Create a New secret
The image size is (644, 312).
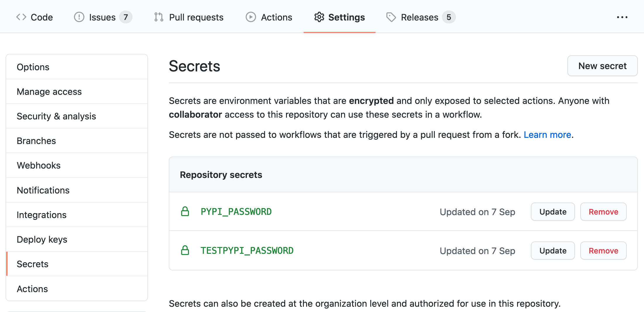[x=602, y=66]
